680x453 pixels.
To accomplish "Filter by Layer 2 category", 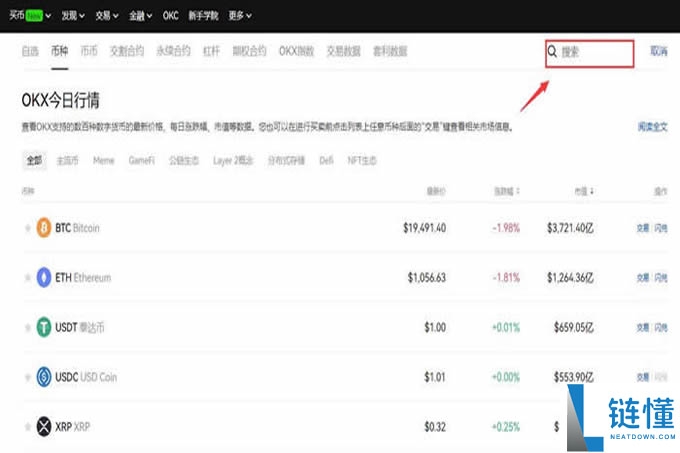I will pyautogui.click(x=233, y=160).
